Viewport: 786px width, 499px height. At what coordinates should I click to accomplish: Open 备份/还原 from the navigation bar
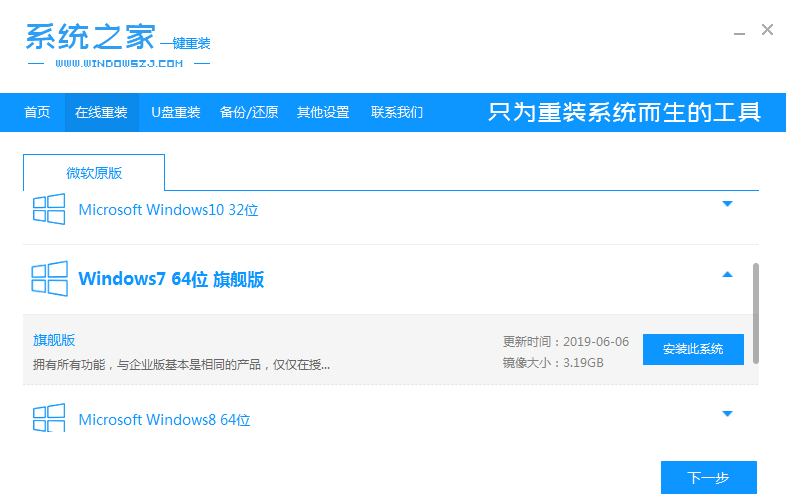point(249,112)
